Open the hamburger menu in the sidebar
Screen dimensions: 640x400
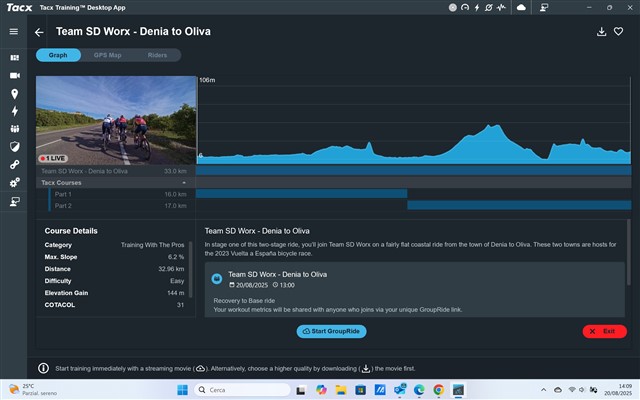13,31
